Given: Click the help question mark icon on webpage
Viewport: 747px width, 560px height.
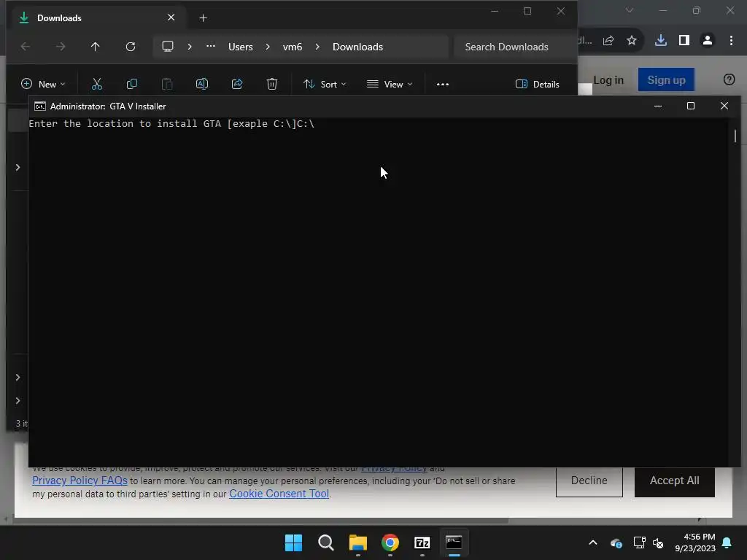Looking at the screenshot, I should click(x=729, y=79).
